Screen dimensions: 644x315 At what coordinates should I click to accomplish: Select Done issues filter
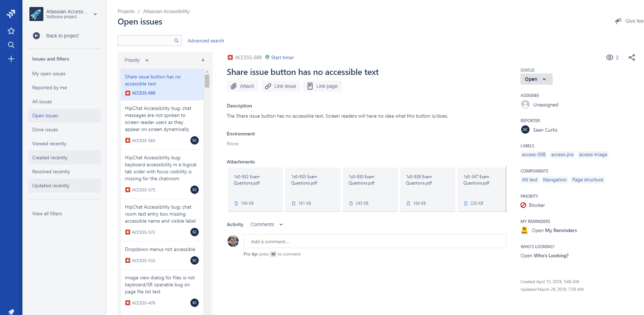[x=64, y=129]
